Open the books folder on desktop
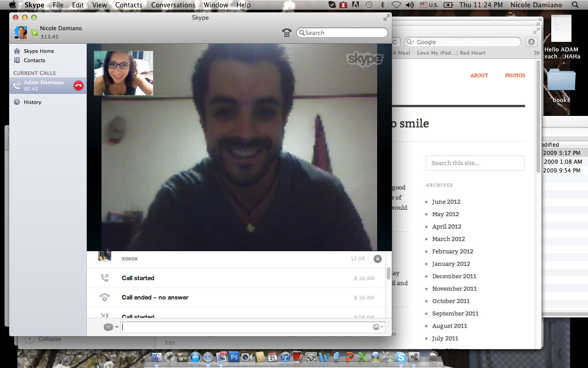Viewport: 588px width, 368px height. tap(561, 83)
